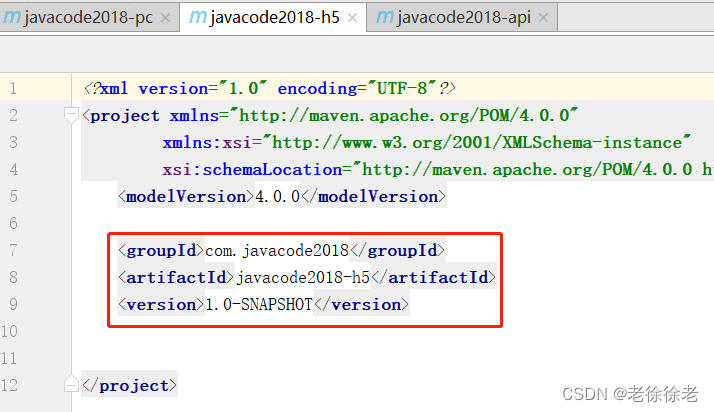Collapse the project tag fold marker on line 2
Screen dimensions: 714x412
click(x=71, y=115)
